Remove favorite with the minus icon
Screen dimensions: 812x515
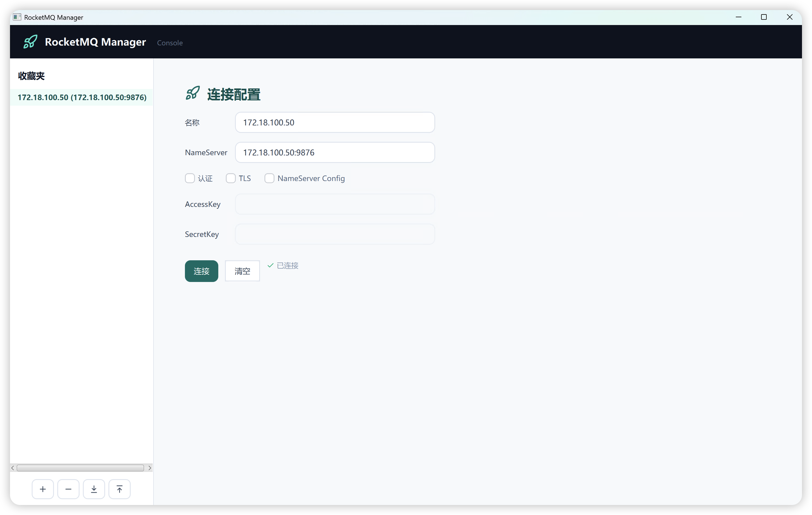click(x=68, y=489)
